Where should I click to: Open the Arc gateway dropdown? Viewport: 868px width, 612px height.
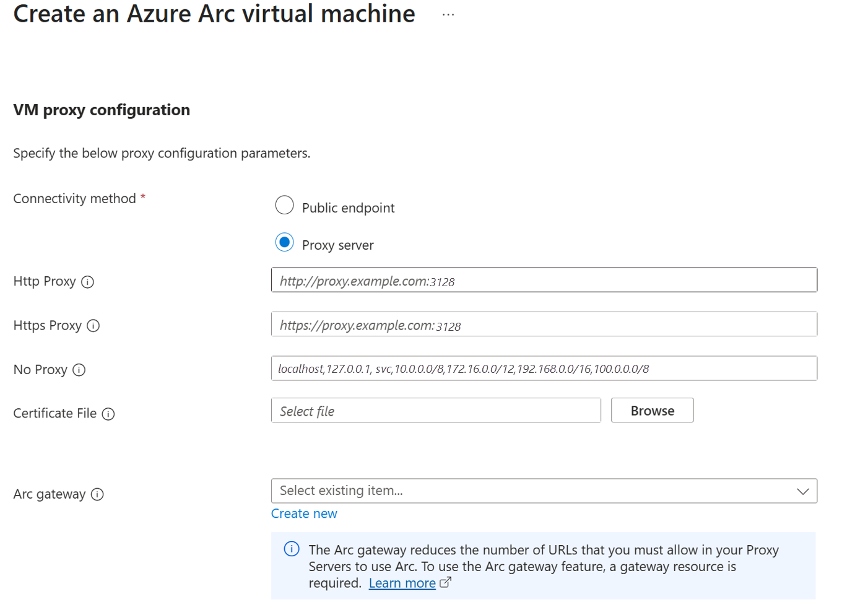click(532, 491)
